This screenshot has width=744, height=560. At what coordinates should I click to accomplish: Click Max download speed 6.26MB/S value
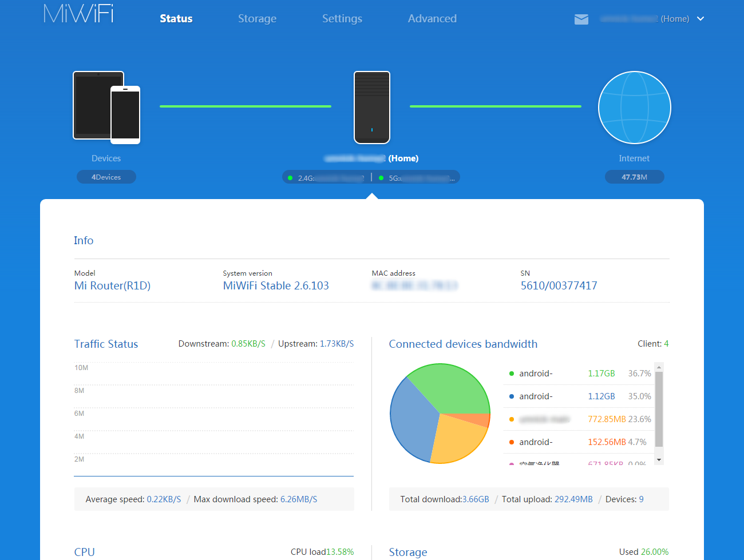[299, 499]
